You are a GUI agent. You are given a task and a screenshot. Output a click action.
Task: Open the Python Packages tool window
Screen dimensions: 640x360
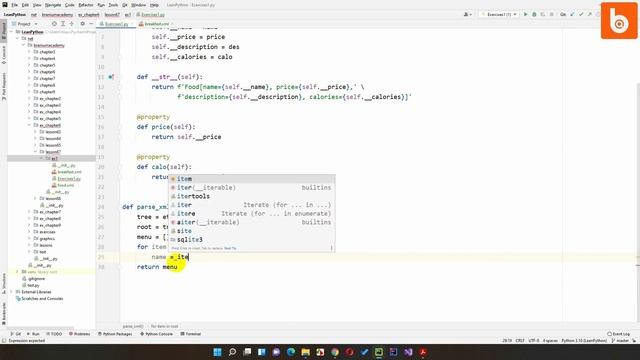tap(115, 334)
